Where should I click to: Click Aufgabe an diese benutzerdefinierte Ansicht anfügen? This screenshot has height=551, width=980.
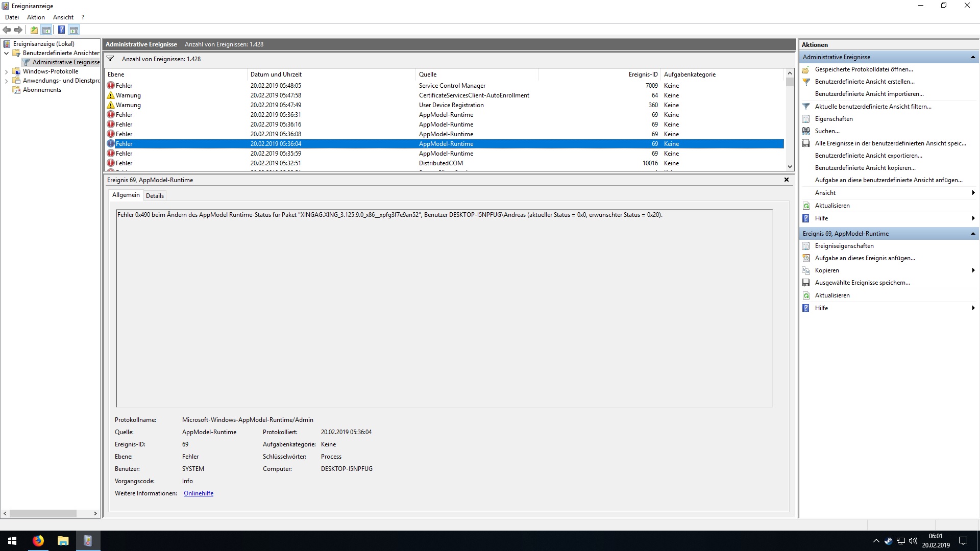click(x=889, y=180)
